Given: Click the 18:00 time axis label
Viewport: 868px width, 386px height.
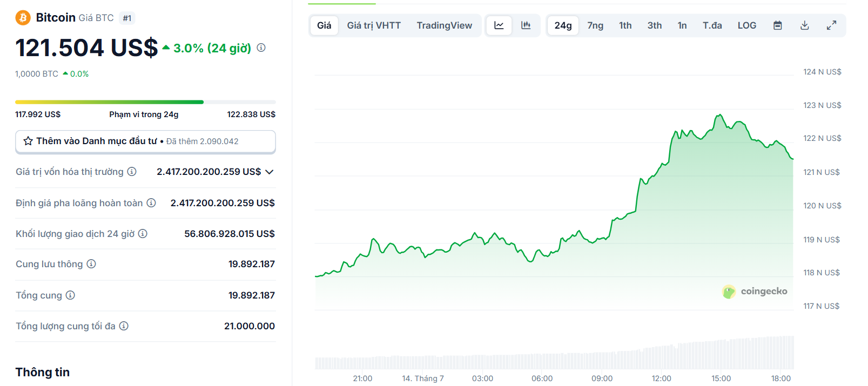Looking at the screenshot, I should (x=781, y=378).
